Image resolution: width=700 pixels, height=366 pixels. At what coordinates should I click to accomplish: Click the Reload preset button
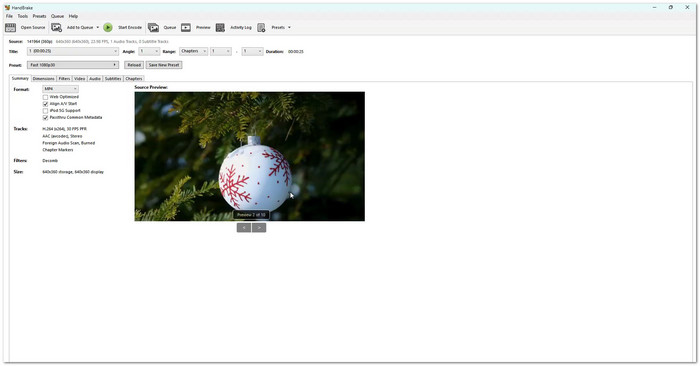click(134, 65)
